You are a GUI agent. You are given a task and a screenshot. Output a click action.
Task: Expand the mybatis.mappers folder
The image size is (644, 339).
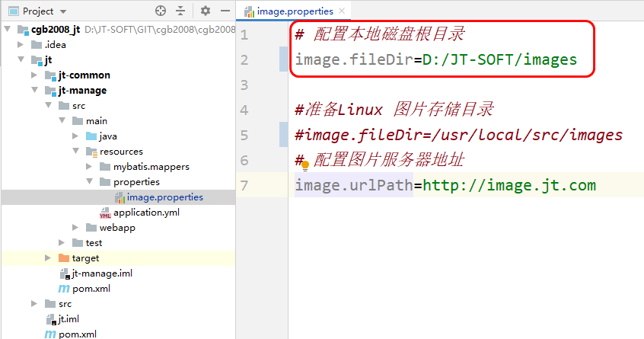(89, 166)
